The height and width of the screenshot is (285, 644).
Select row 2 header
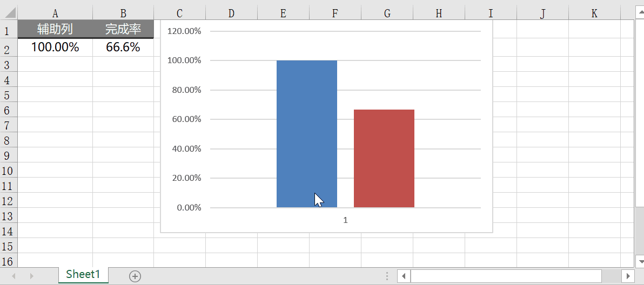8,49
